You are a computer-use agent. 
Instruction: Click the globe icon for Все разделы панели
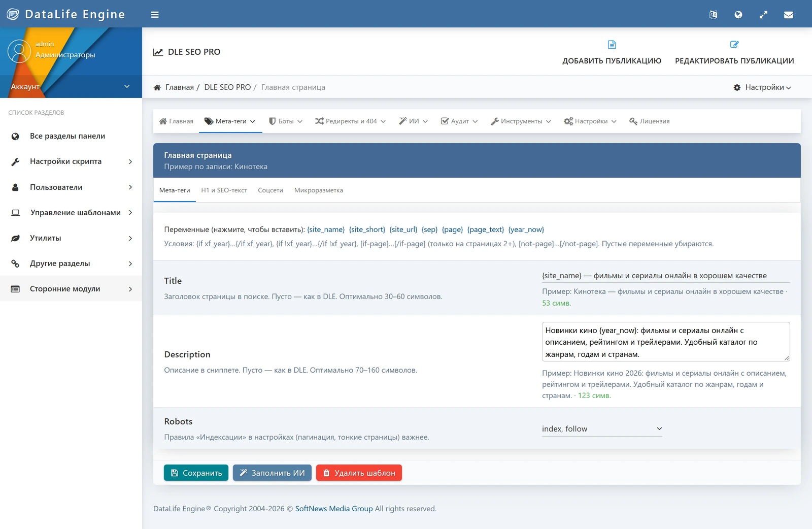[x=15, y=136]
